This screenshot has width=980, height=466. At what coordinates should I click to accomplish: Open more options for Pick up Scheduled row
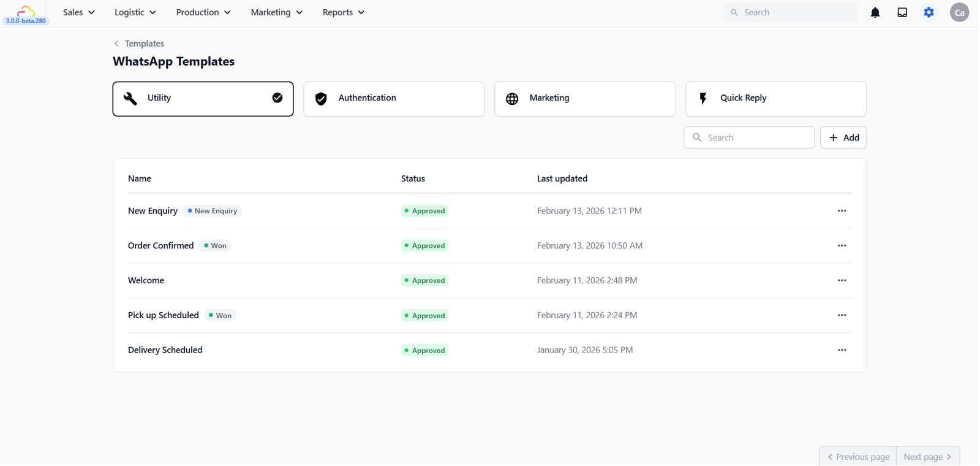842,315
